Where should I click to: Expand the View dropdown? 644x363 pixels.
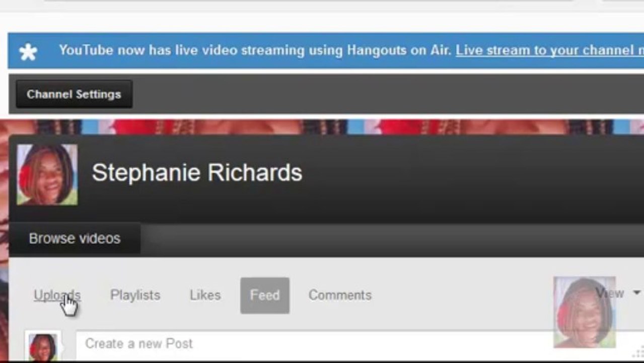618,293
